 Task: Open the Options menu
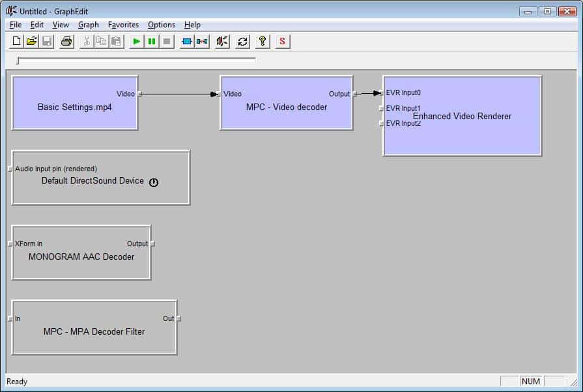click(161, 25)
